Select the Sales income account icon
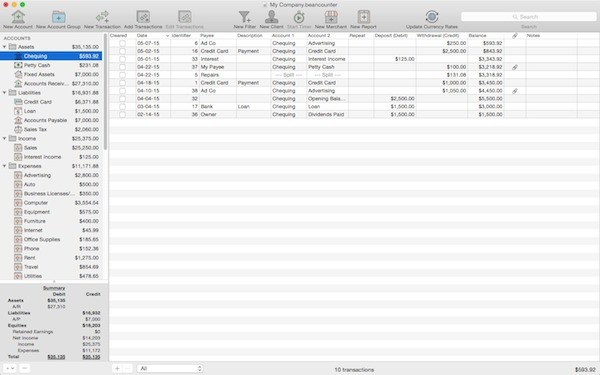 18,148
